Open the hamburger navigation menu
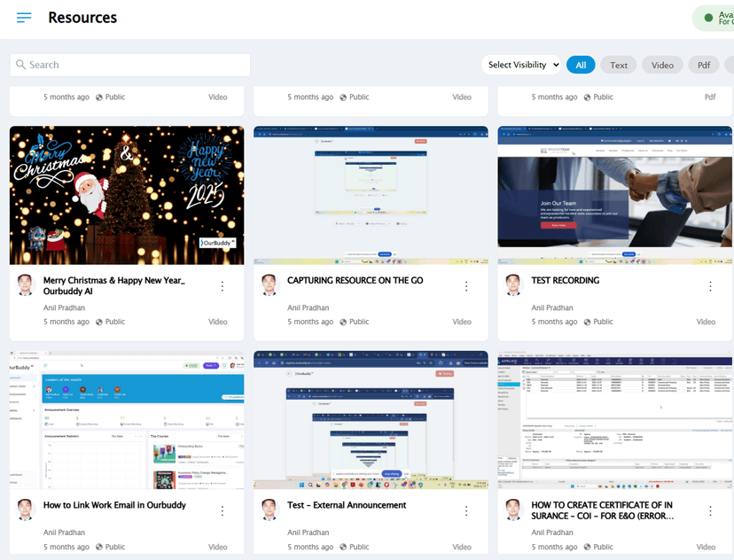Screen dimensions: 734x560 pyautogui.click(x=24, y=18)
